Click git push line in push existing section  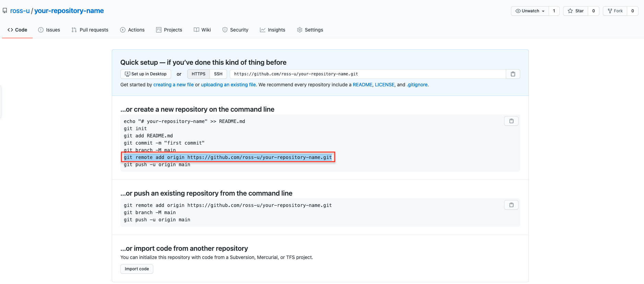click(x=157, y=220)
